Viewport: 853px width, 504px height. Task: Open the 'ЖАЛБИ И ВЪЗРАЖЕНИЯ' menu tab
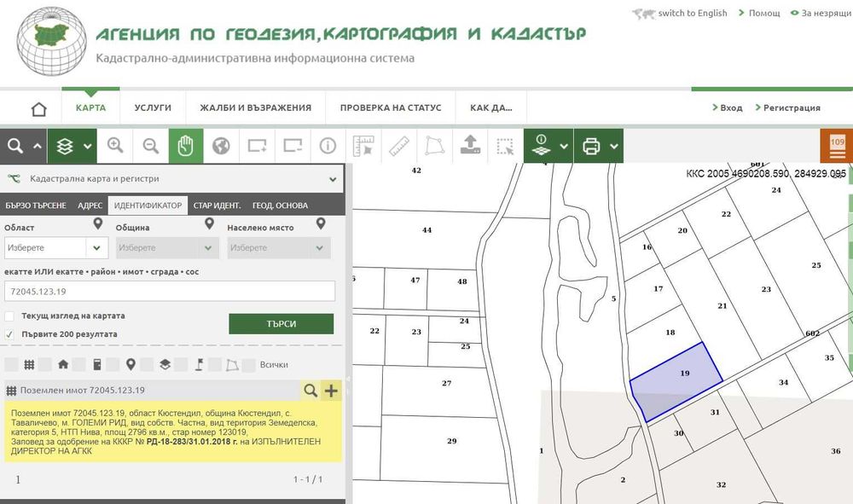(256, 107)
